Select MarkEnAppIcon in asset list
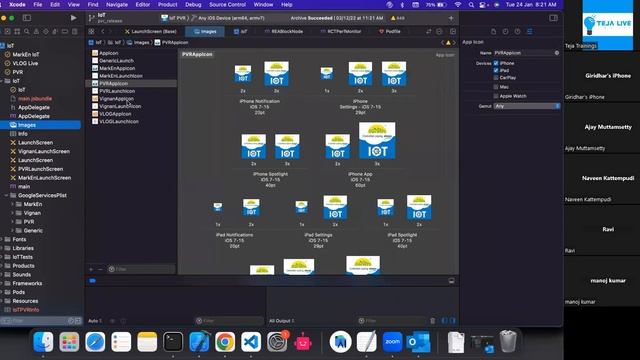The image size is (640, 360). pyautogui.click(x=117, y=68)
